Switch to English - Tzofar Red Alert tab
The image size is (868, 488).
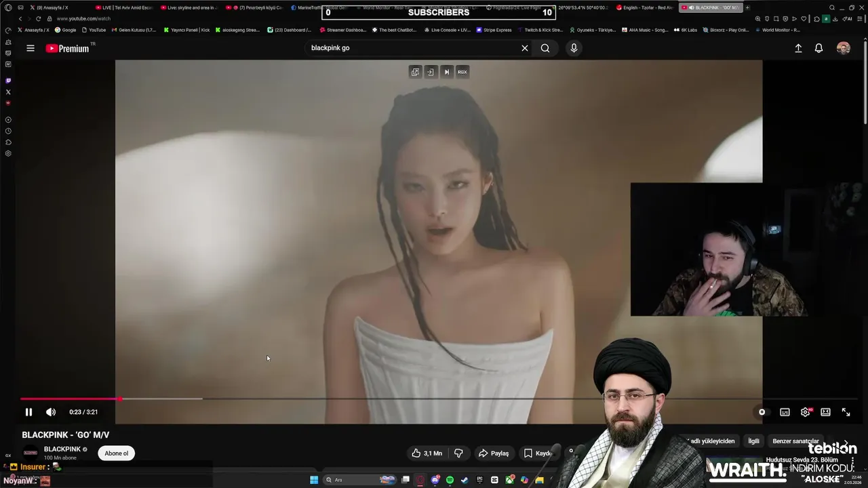point(644,7)
